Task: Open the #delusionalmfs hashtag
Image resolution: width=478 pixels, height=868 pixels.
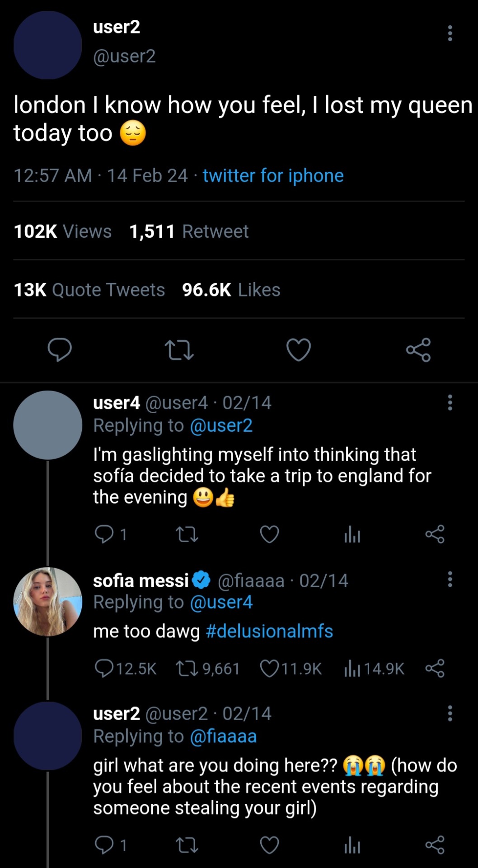Action: pos(269,631)
